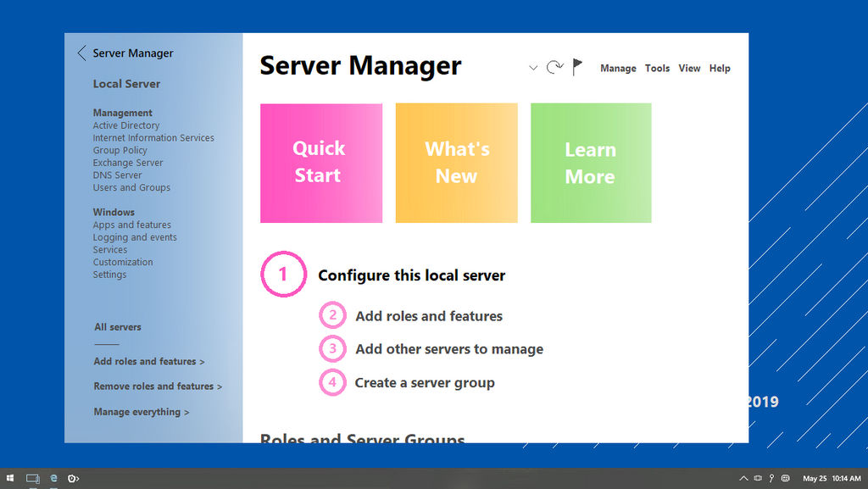Open the Help menu
Image resolution: width=868 pixels, height=489 pixels.
click(x=720, y=68)
